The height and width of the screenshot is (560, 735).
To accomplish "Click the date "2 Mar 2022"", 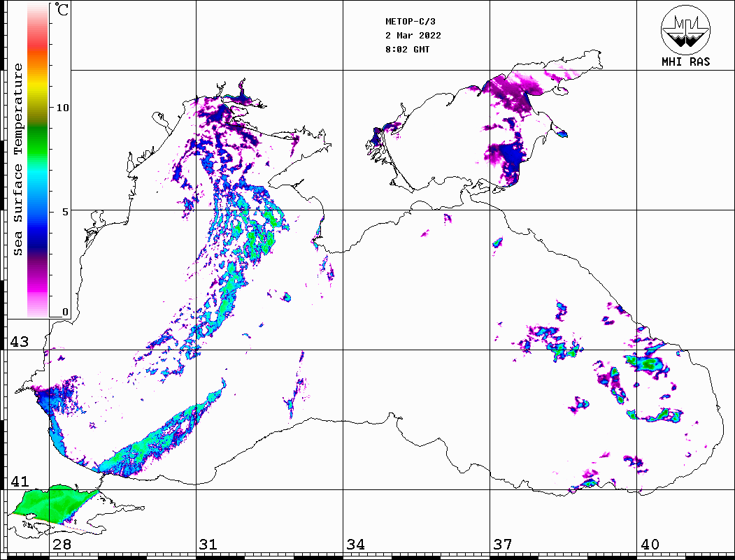I will click(x=413, y=36).
